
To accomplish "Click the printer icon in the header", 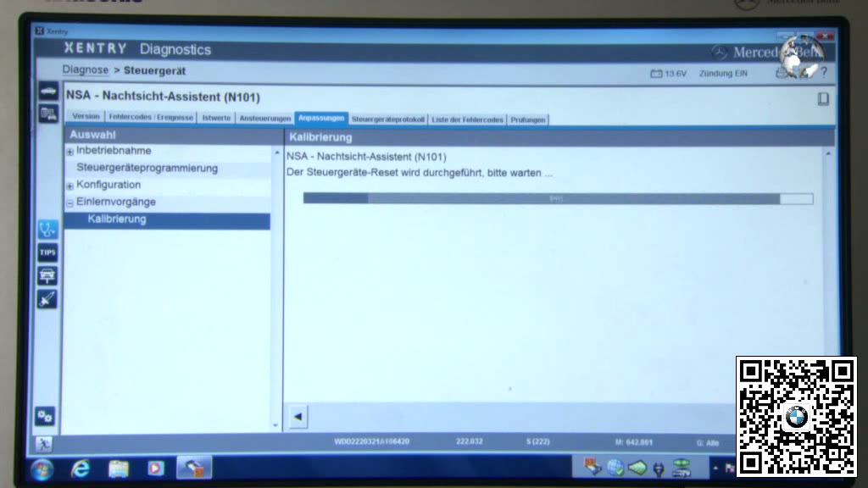I will pyautogui.click(x=781, y=73).
